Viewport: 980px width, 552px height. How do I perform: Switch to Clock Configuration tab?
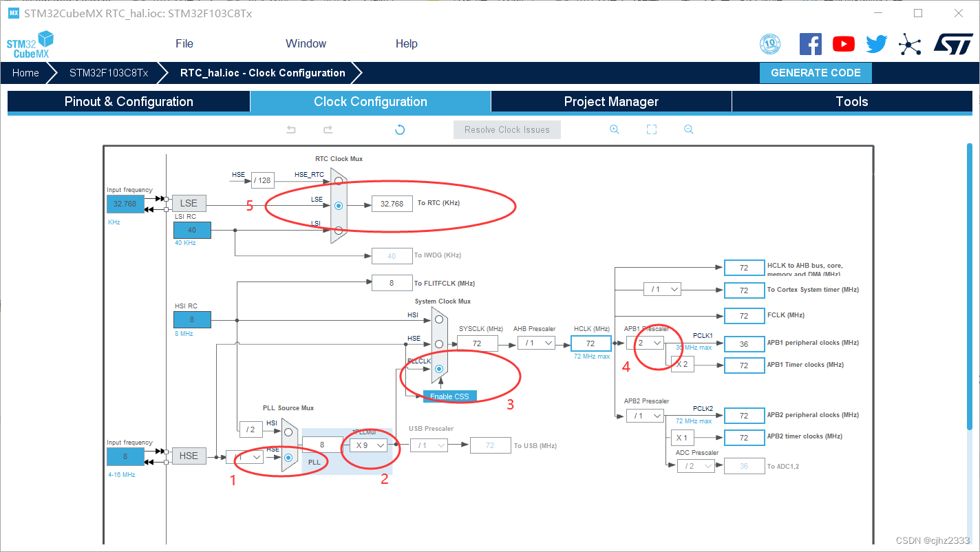(370, 101)
